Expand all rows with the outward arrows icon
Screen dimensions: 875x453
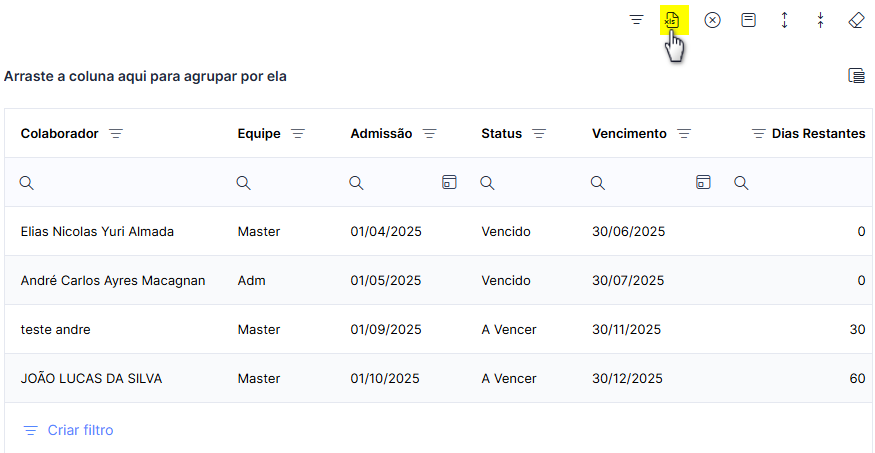point(784,21)
